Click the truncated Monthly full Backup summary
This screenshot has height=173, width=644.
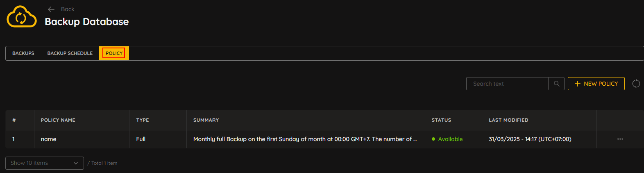pos(305,139)
